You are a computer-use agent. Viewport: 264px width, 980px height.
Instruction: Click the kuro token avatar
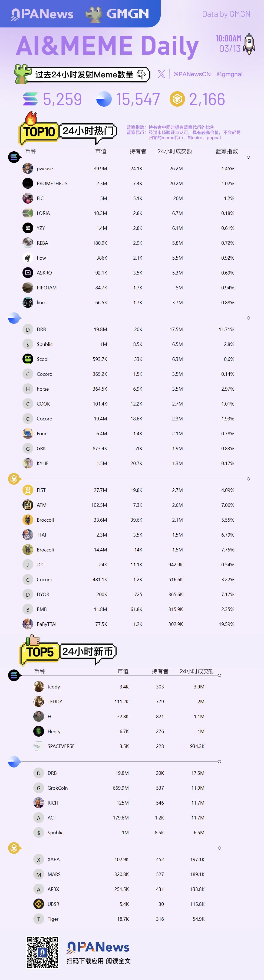(x=28, y=302)
